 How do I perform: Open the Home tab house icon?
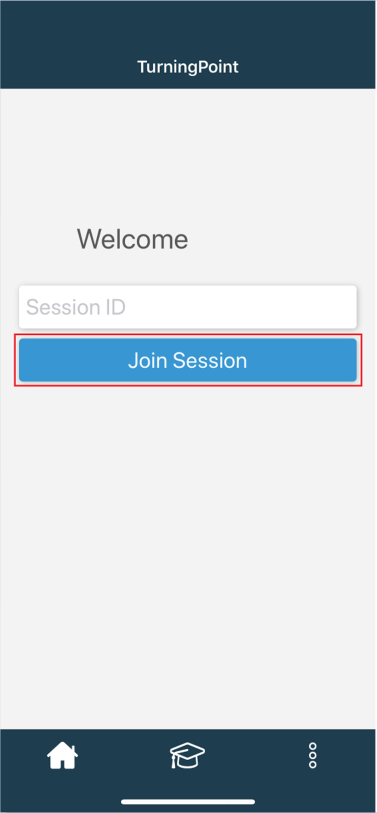click(63, 755)
